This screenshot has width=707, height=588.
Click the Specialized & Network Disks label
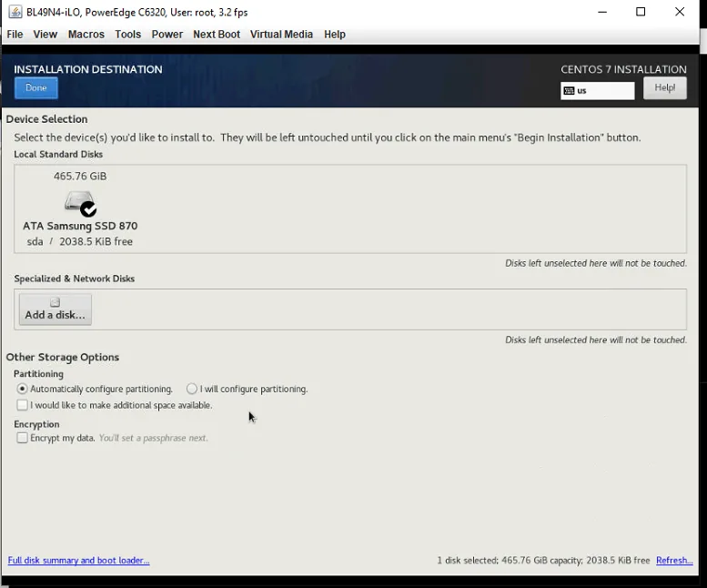pyautogui.click(x=75, y=279)
